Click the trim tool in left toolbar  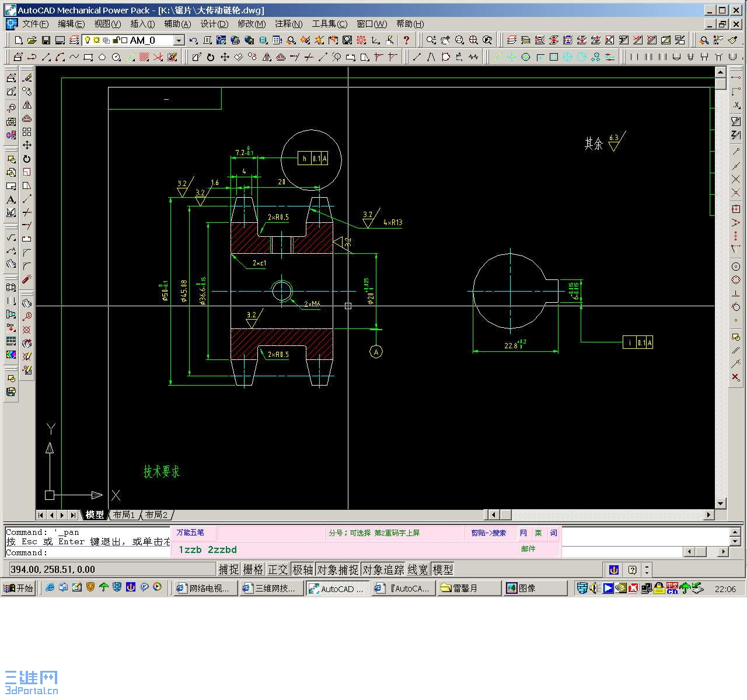27,213
